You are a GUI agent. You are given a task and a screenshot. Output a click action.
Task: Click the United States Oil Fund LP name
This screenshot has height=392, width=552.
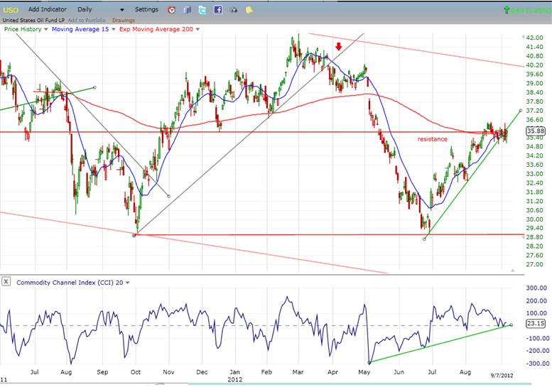point(34,21)
